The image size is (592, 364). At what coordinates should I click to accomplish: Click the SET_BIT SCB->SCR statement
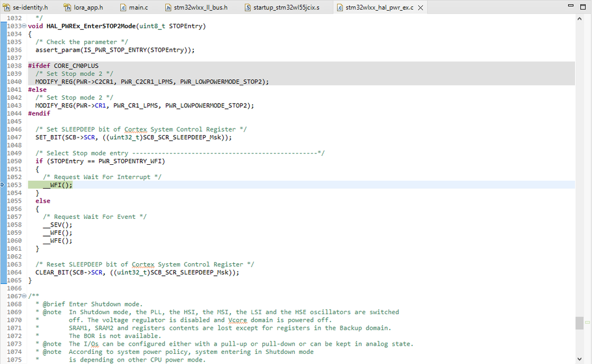click(x=133, y=138)
